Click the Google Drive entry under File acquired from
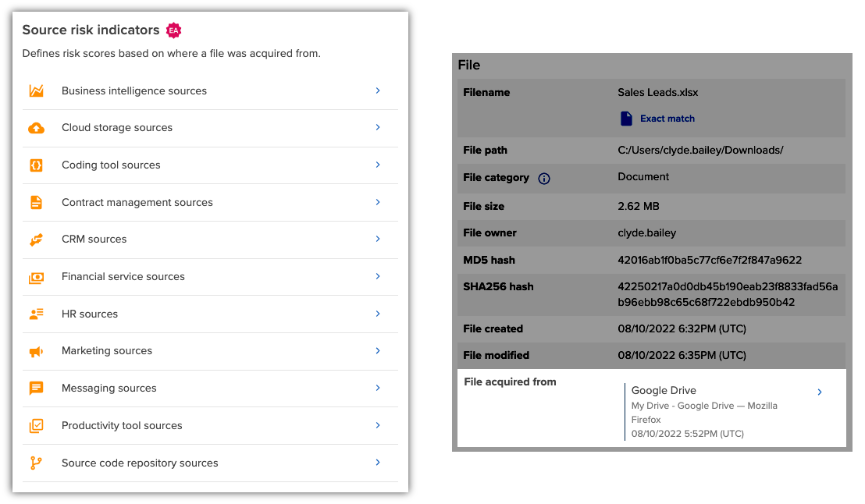 664,390
